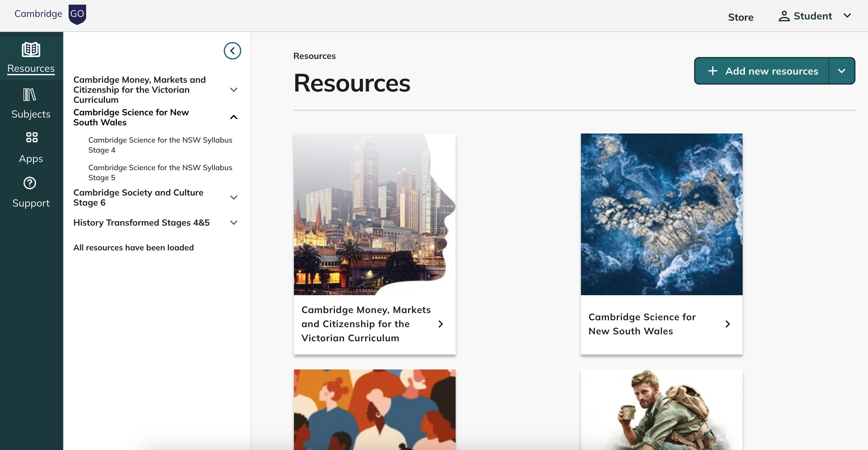
Task: Select the Resources label in sidebar
Action: (x=31, y=68)
